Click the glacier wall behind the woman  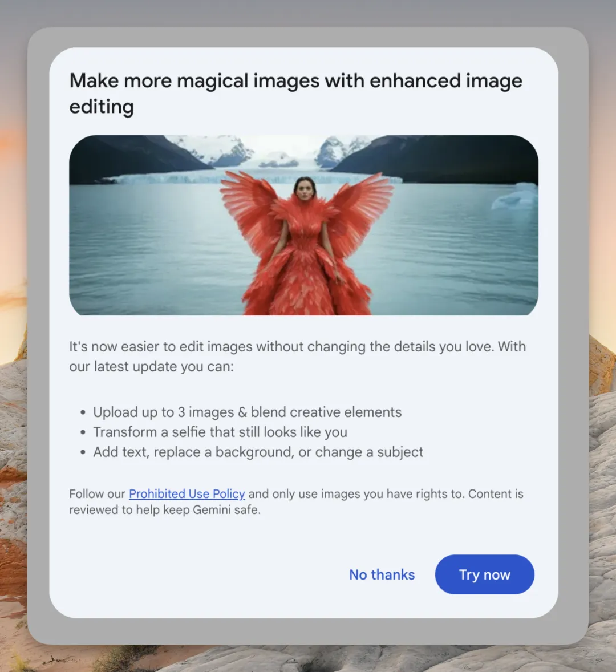pos(171,178)
